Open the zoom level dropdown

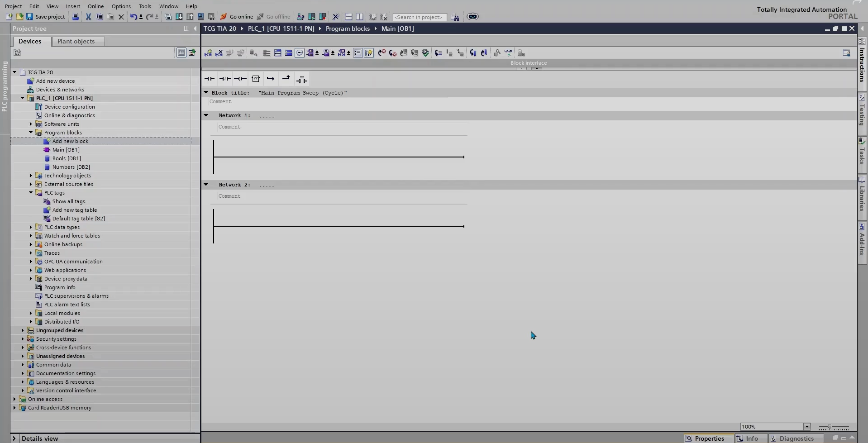point(806,427)
